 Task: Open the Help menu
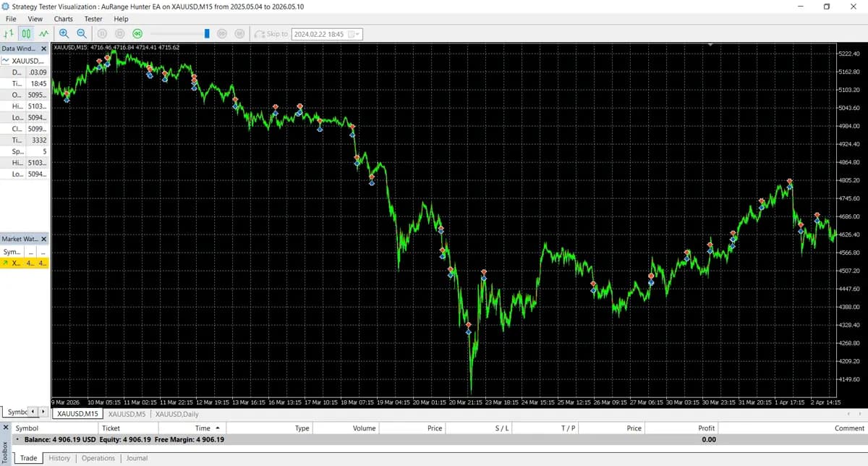coord(121,19)
